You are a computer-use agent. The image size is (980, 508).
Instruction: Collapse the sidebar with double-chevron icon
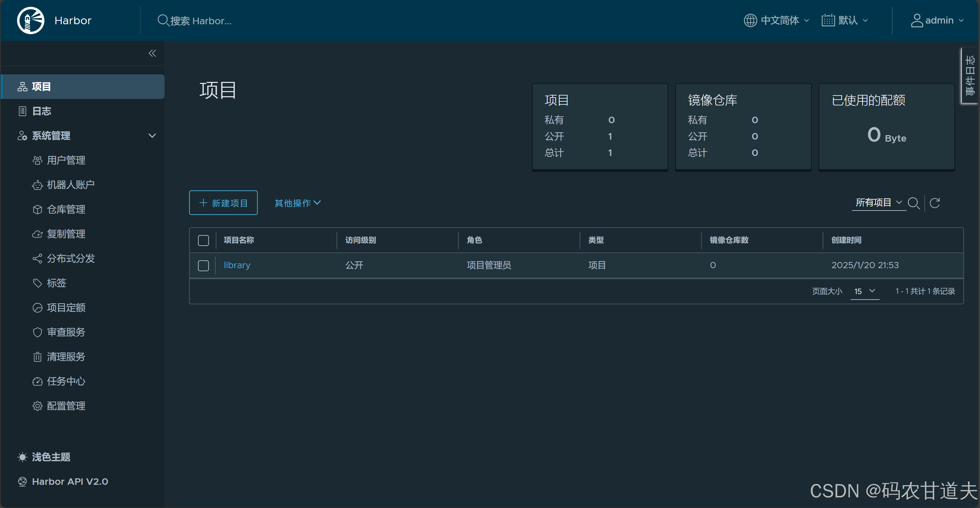(152, 53)
